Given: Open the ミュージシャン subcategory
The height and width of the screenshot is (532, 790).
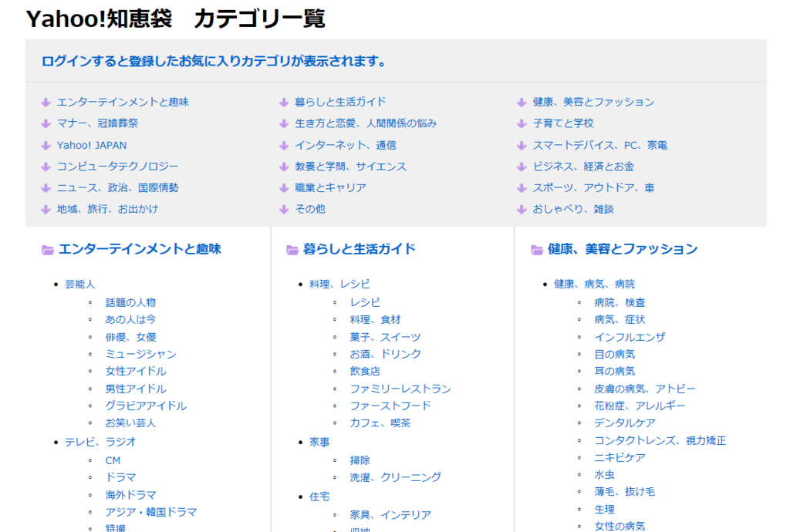Looking at the screenshot, I should pyautogui.click(x=140, y=355).
